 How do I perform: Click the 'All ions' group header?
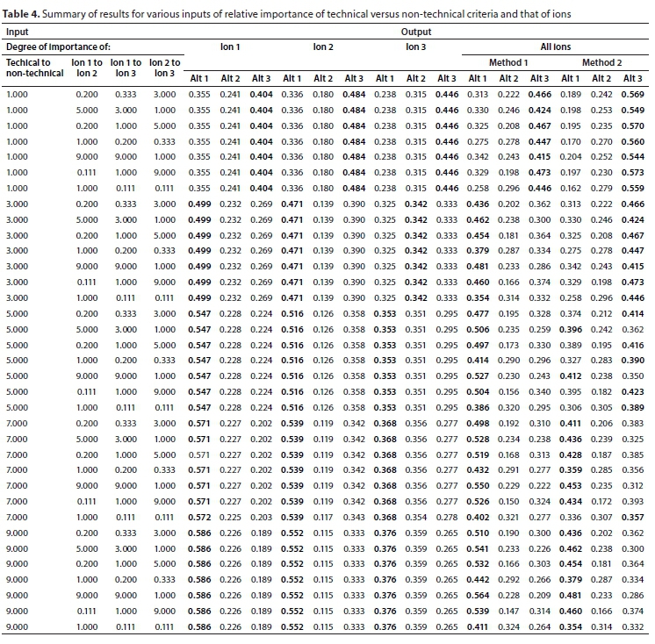557,46
